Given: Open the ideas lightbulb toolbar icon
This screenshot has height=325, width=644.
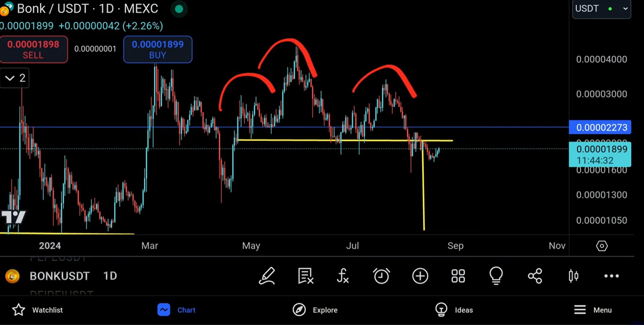Looking at the screenshot, I should (496, 276).
